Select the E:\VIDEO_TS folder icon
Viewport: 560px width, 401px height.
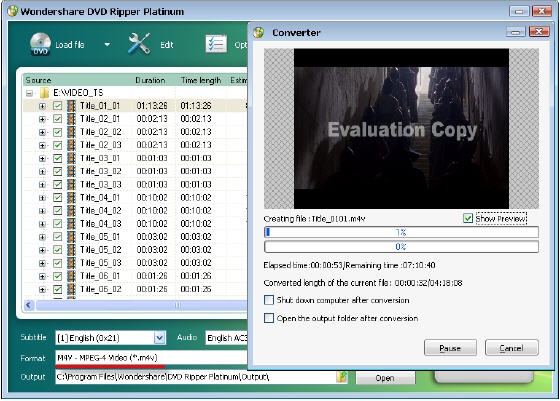(x=44, y=93)
